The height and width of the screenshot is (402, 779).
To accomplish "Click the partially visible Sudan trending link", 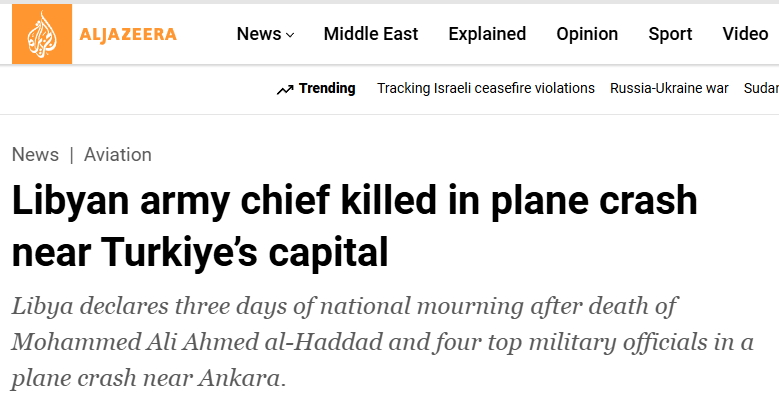I will 761,88.
